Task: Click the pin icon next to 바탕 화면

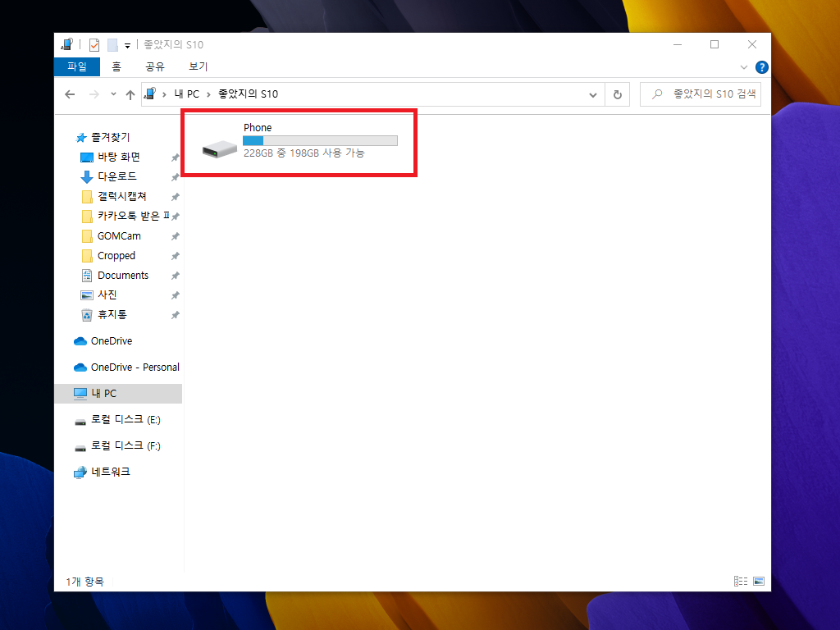Action: click(x=176, y=157)
